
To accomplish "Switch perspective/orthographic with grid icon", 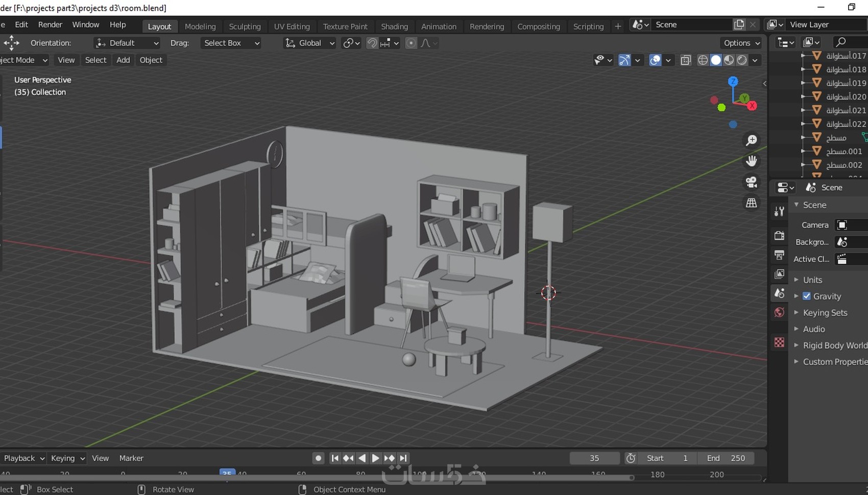I will 751,203.
